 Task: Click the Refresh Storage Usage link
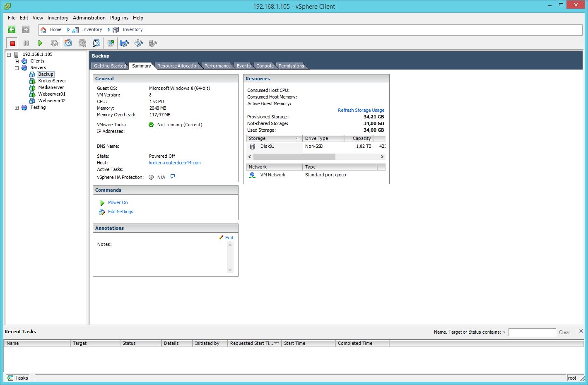click(361, 110)
